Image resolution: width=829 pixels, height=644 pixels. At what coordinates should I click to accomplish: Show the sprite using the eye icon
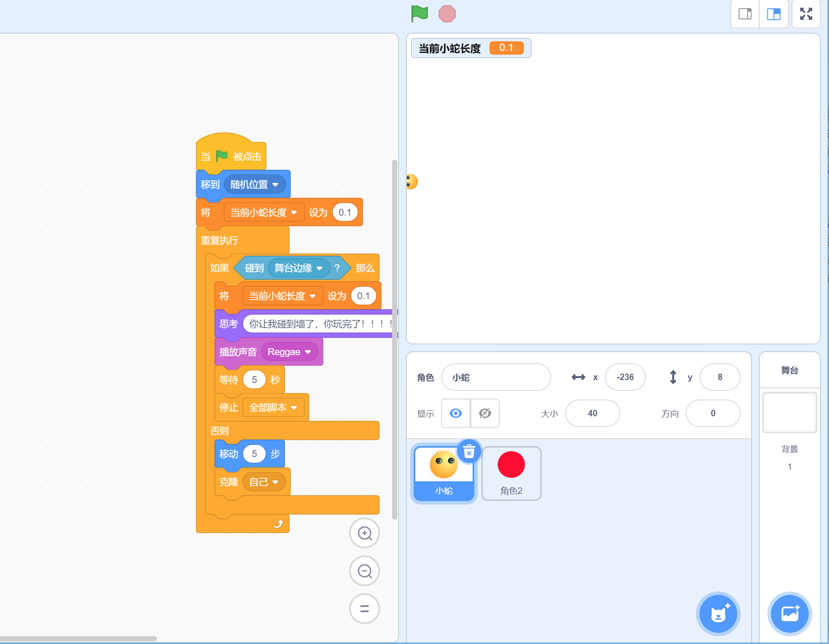[456, 413]
